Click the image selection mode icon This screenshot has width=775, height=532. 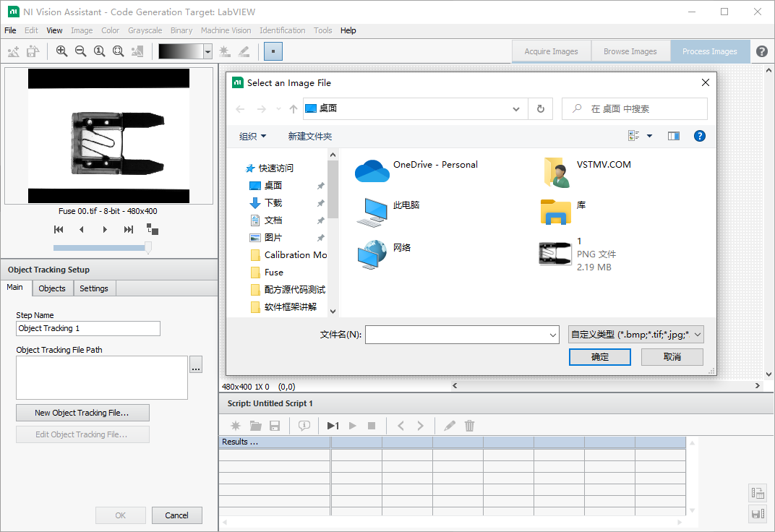153,229
